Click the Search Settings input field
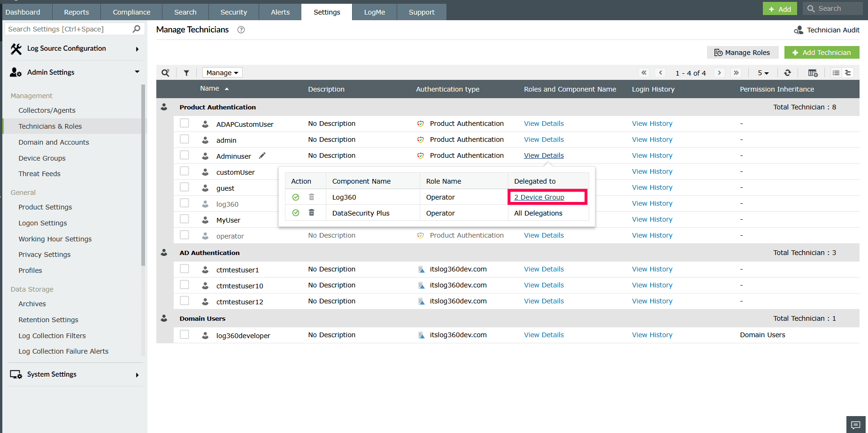The width and height of the screenshot is (868, 433). [x=69, y=29]
